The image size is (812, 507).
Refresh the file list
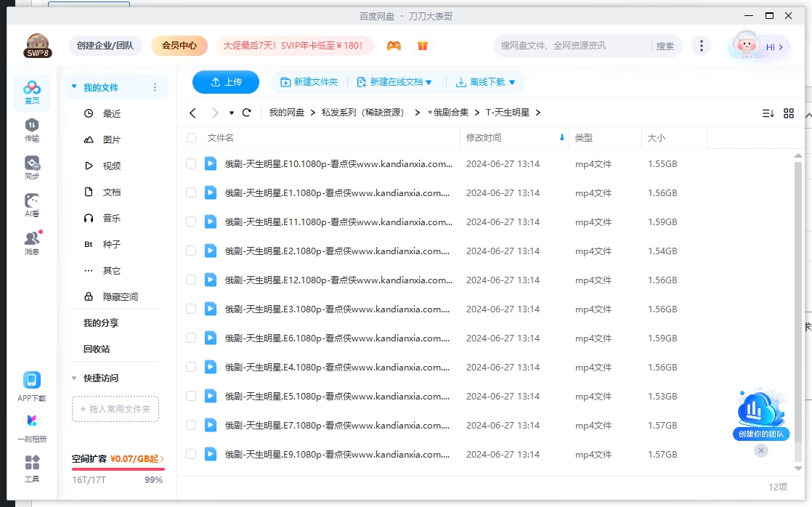(x=245, y=113)
